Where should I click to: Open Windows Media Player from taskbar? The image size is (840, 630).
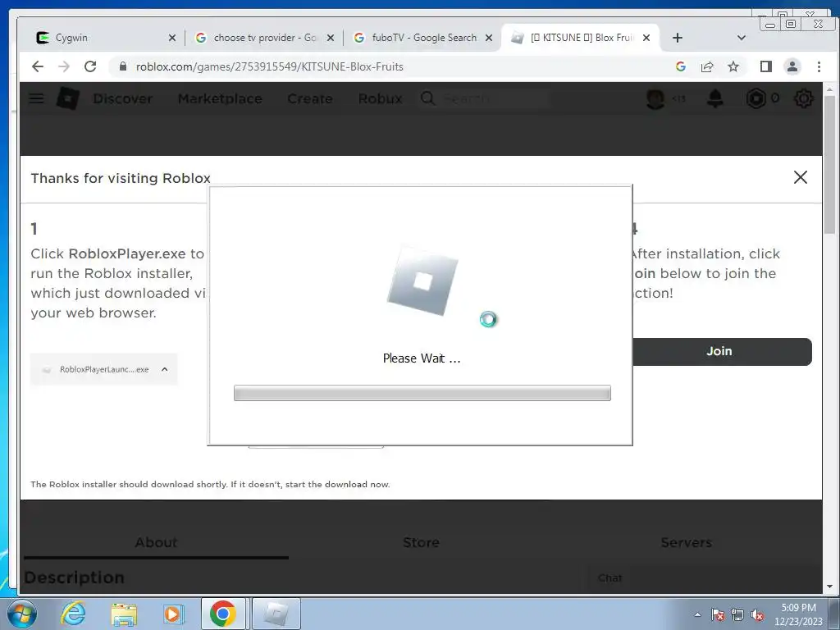[173, 614]
